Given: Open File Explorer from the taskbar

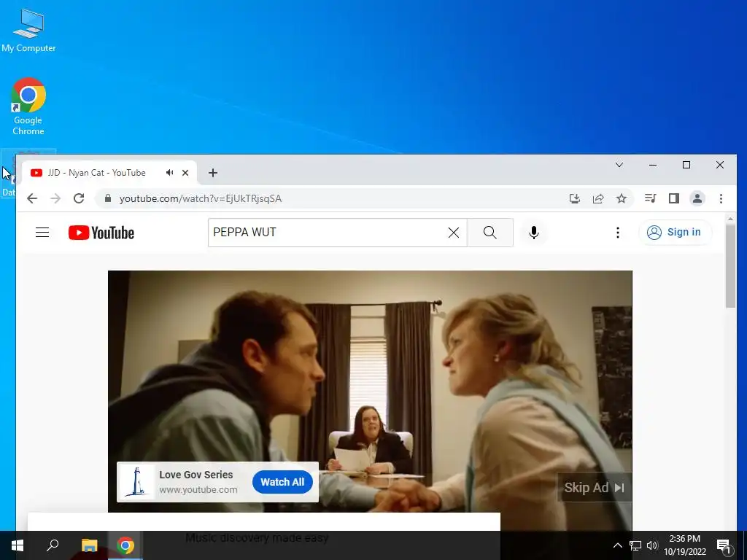Looking at the screenshot, I should [x=89, y=545].
